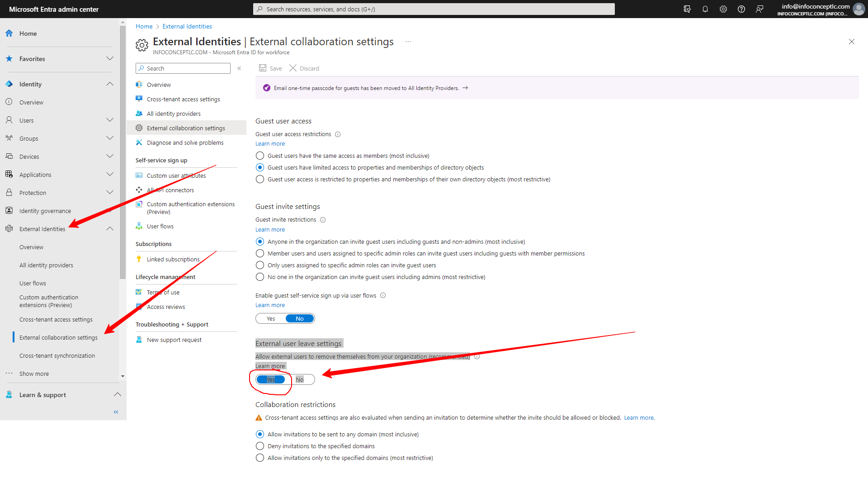Collapse the inner menu pane chevron
This screenshot has height=483, width=868.
point(239,68)
